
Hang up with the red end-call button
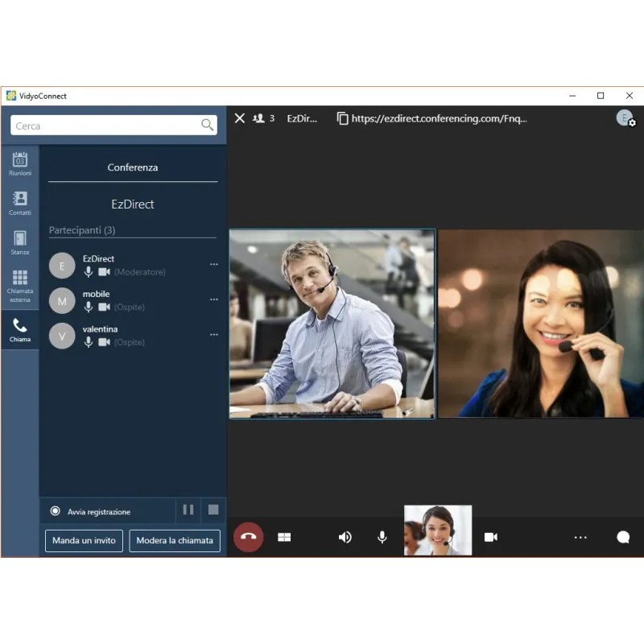coord(249,537)
